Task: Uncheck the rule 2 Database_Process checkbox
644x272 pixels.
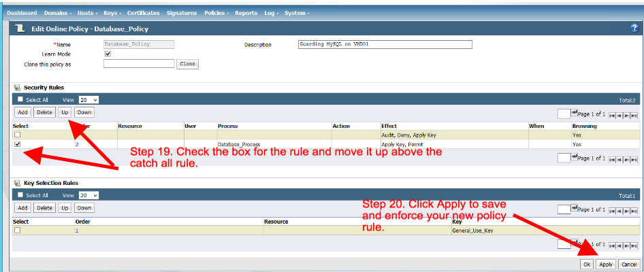Action: point(17,144)
